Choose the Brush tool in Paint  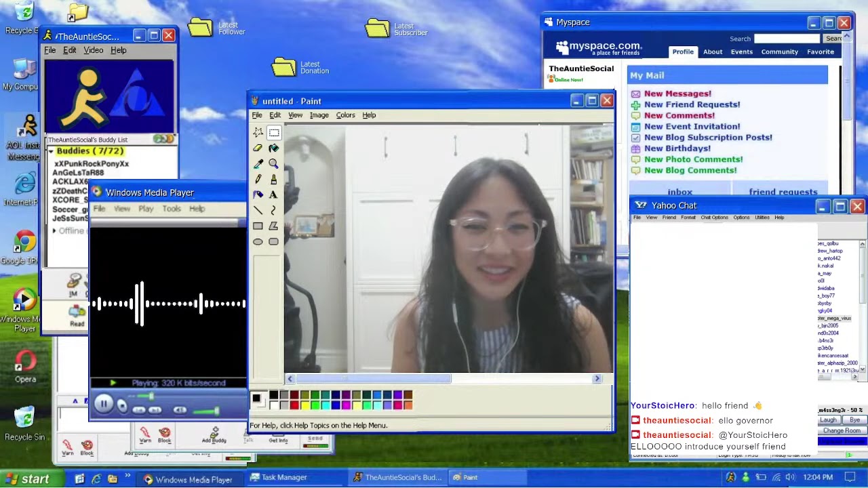click(x=274, y=180)
